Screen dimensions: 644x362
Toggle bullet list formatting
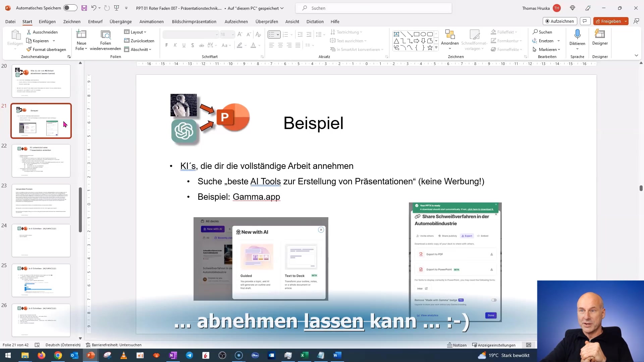coord(272,35)
